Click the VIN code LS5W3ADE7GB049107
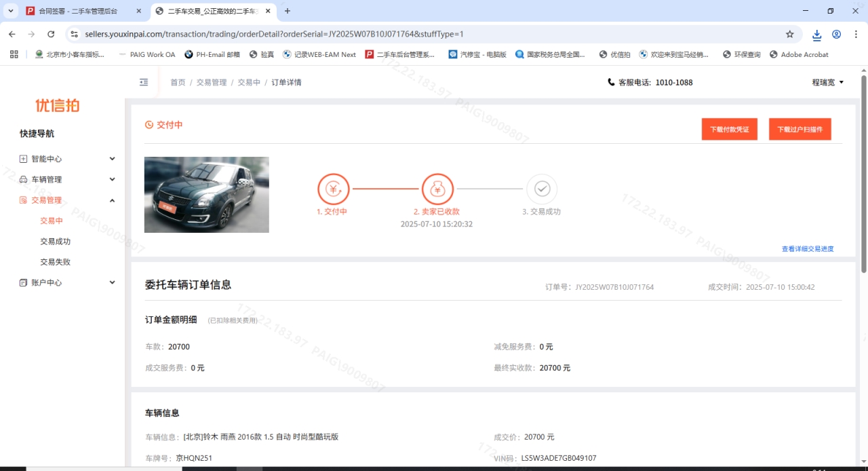This screenshot has width=868, height=471. coord(559,458)
